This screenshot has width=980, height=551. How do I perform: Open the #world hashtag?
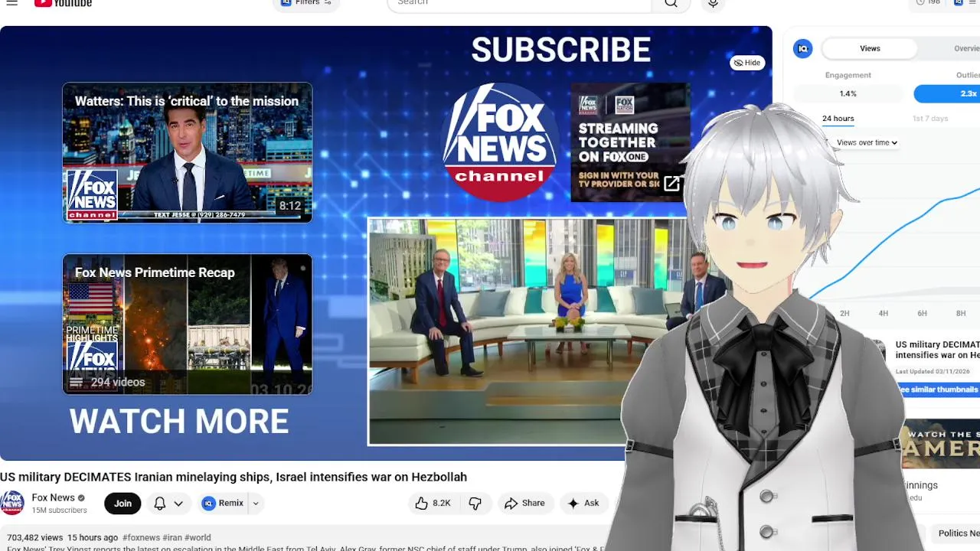pos(198,537)
